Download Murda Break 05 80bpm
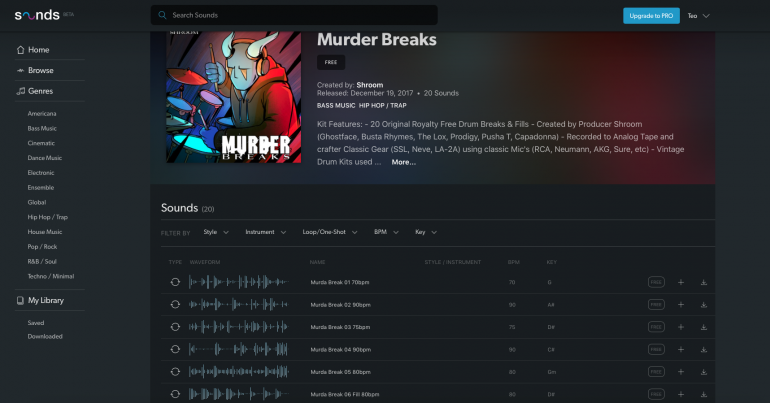The height and width of the screenshot is (403, 770). 704,372
